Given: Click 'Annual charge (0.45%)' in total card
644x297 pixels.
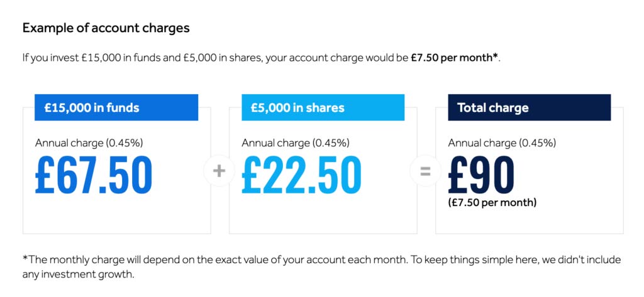Looking at the screenshot, I should (502, 143).
